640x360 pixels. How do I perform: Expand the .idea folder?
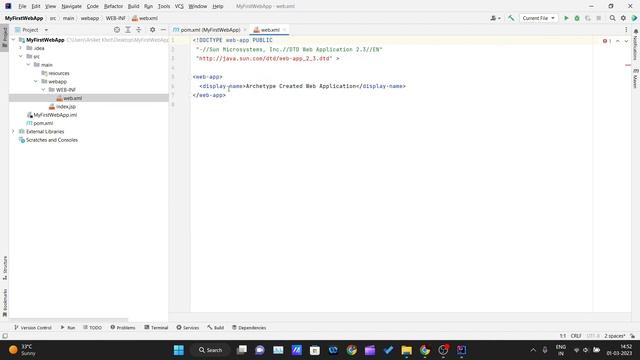(21, 48)
